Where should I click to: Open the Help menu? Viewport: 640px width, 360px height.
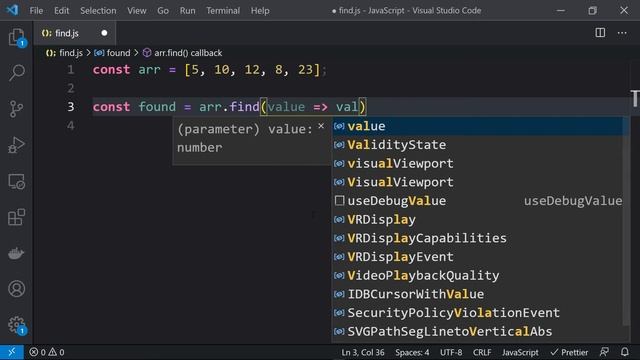pyautogui.click(x=260, y=11)
